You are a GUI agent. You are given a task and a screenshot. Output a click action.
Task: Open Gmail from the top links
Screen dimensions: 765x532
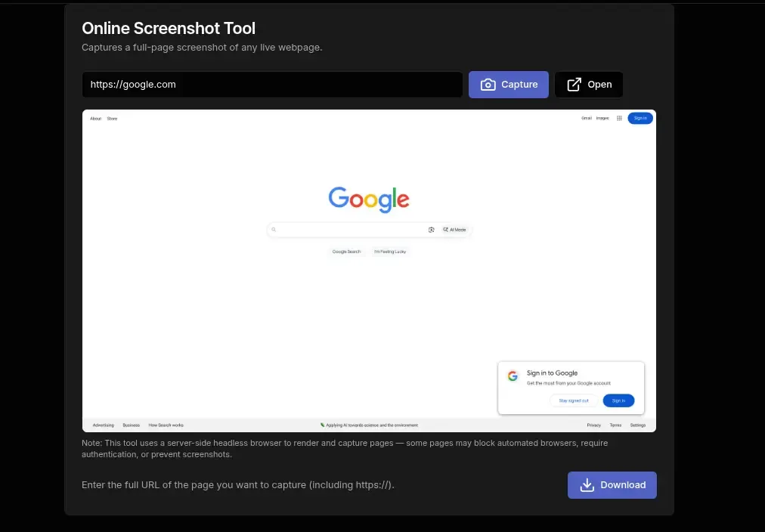586,118
